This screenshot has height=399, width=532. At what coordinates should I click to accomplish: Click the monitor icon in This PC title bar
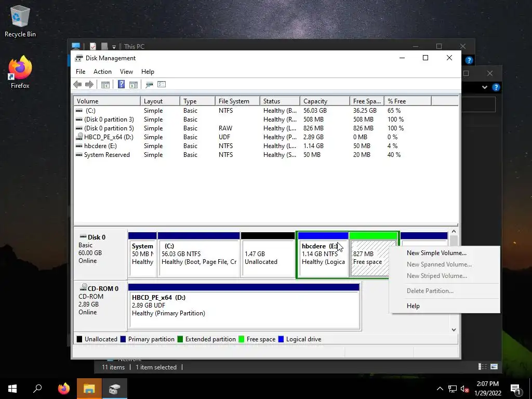(76, 46)
